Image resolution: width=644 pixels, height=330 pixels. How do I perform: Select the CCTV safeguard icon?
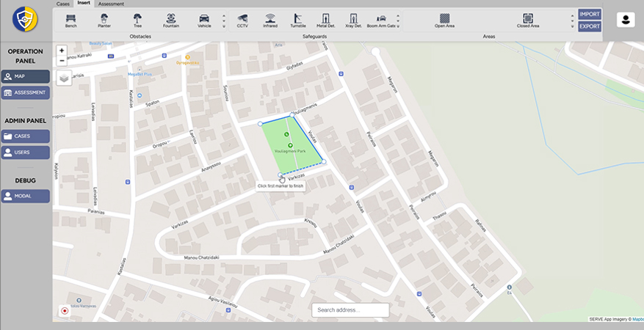242,20
